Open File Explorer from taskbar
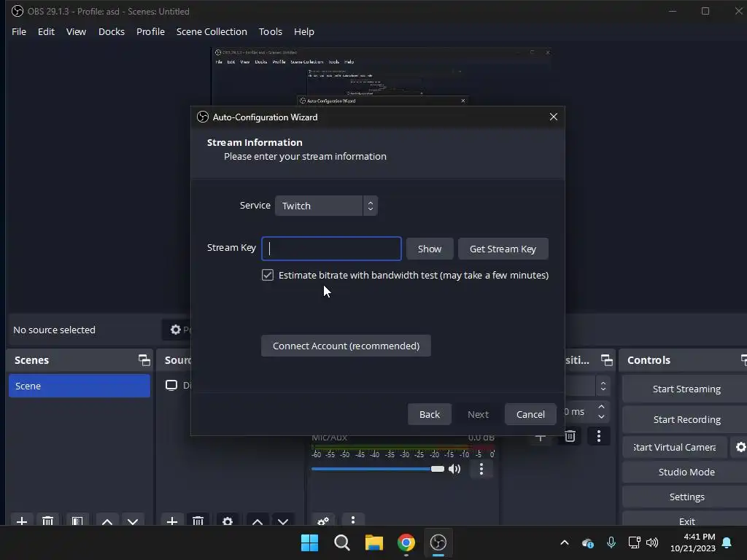This screenshot has height=560, width=747. pos(374,542)
